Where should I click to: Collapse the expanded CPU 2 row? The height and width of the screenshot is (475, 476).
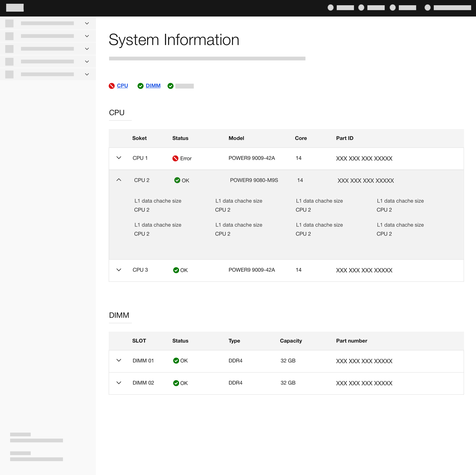pyautogui.click(x=119, y=180)
